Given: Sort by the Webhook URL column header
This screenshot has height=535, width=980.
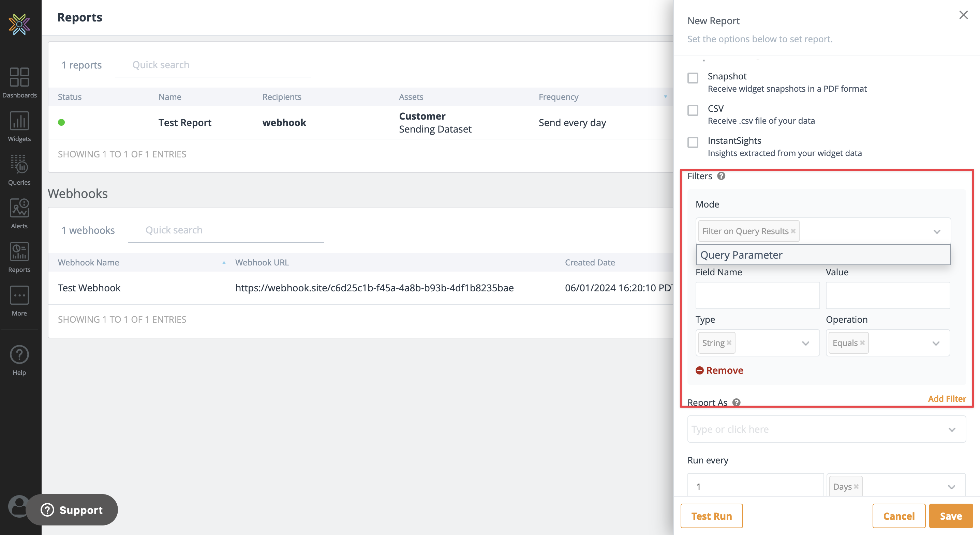Looking at the screenshot, I should point(262,262).
